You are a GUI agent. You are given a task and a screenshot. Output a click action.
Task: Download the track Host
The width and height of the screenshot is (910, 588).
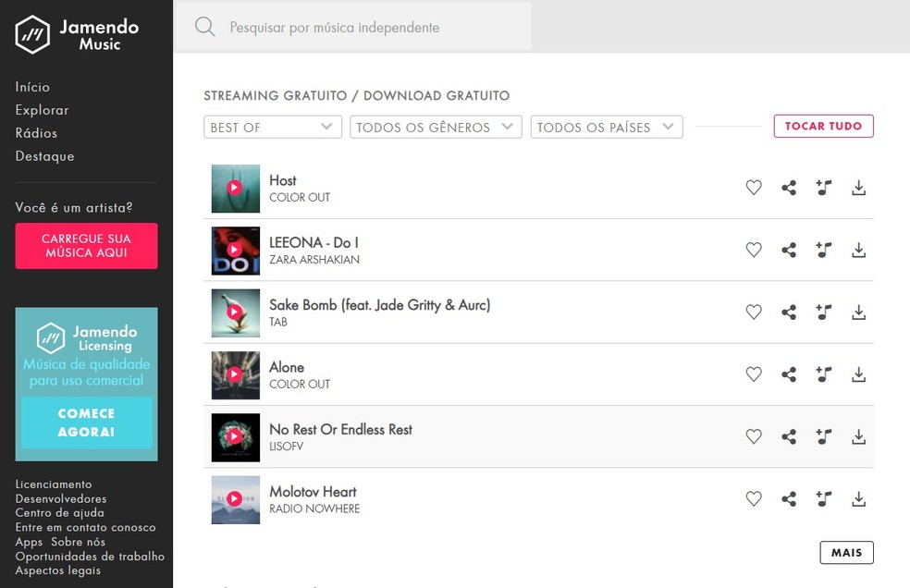click(859, 188)
